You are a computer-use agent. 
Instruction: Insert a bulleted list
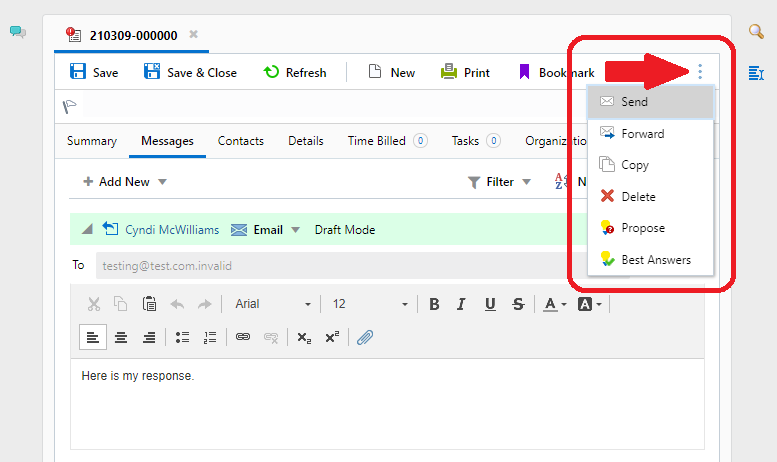point(182,338)
